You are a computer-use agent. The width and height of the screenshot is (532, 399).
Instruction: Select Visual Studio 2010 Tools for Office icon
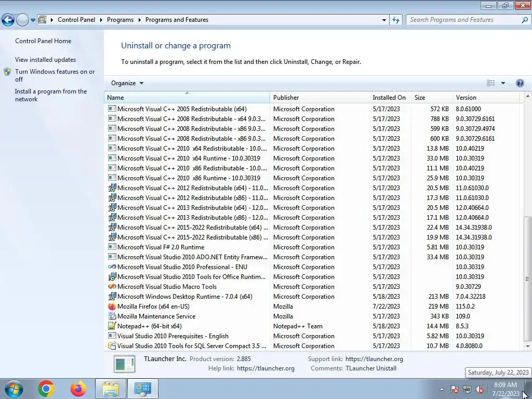pos(112,276)
